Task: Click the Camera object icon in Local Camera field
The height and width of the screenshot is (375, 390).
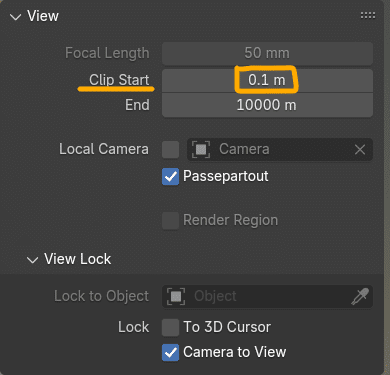Action: (201, 149)
